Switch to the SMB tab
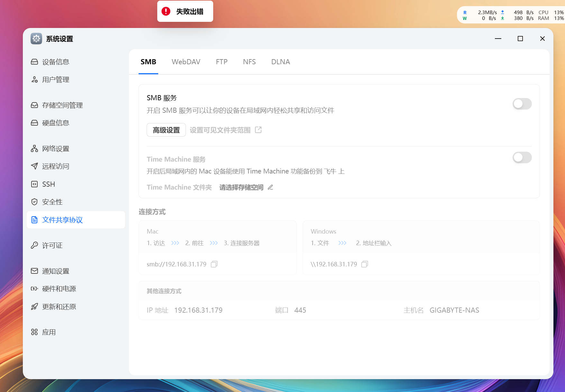 [148, 62]
